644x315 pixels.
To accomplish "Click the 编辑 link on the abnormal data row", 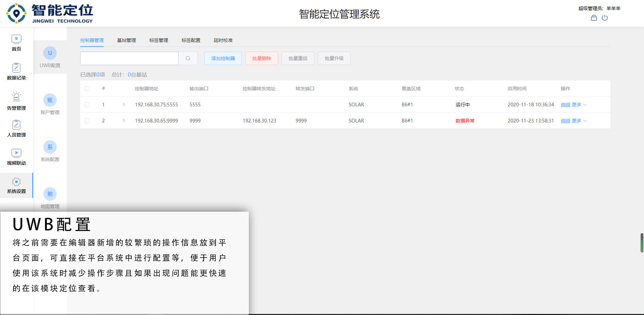I will 565,121.
